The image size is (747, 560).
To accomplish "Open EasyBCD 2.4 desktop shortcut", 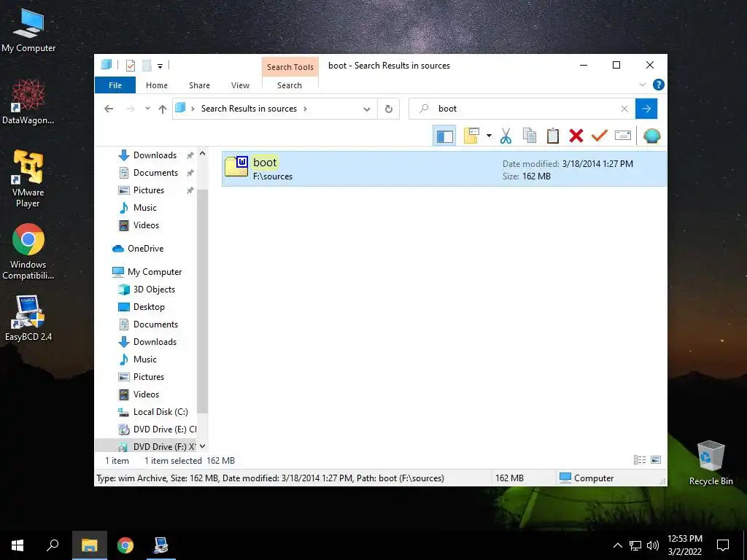I will pos(28,318).
